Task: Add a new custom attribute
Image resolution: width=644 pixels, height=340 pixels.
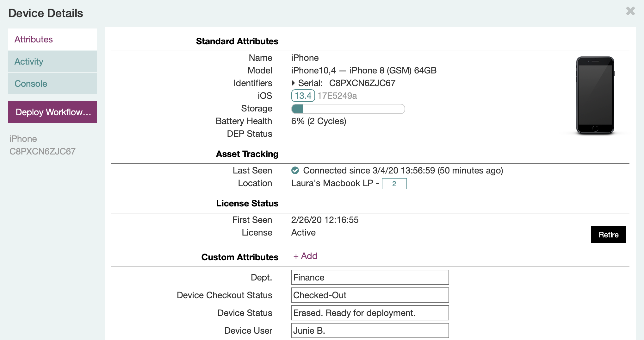Action: 305,256
